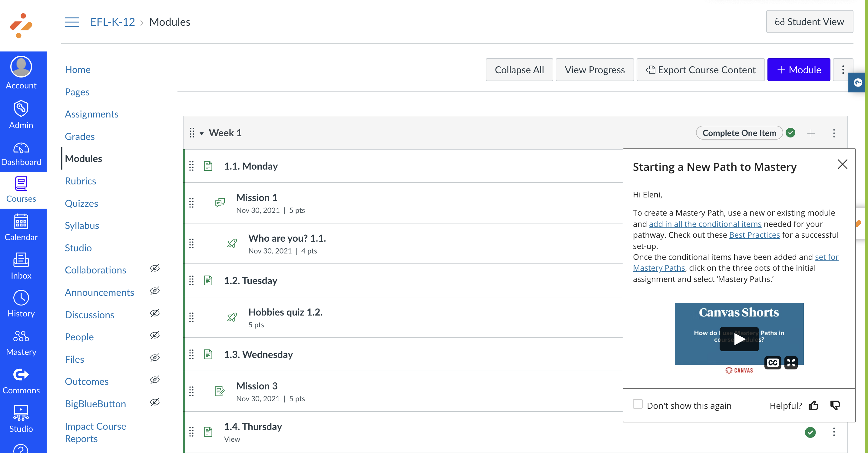Add an item to Week 1 with the plus icon
This screenshot has height=453, width=868.
coord(811,133)
